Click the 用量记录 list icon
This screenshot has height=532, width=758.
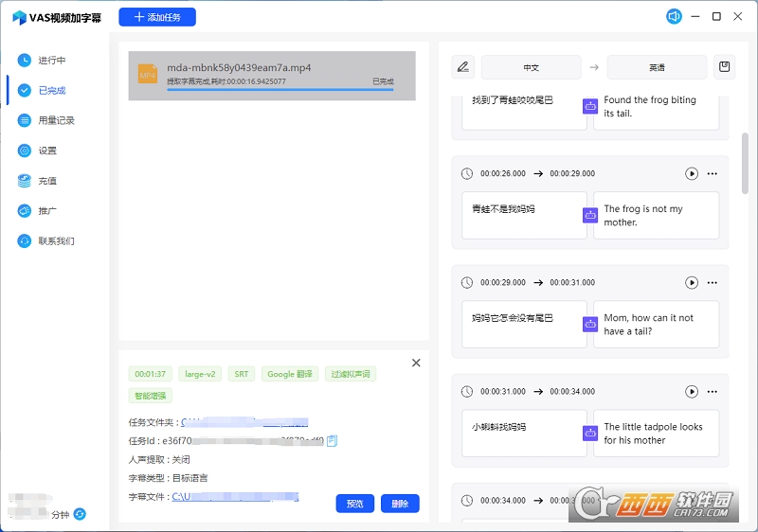coord(25,120)
